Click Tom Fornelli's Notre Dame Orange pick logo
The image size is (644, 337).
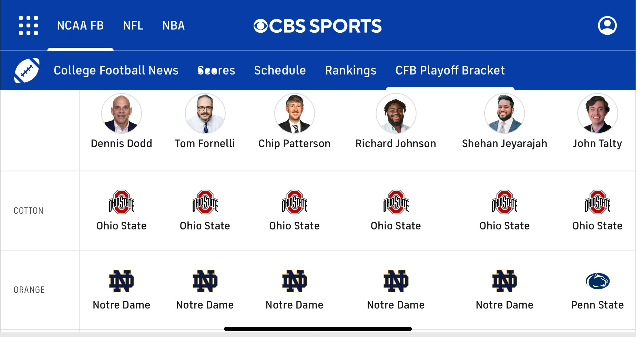coord(205,281)
